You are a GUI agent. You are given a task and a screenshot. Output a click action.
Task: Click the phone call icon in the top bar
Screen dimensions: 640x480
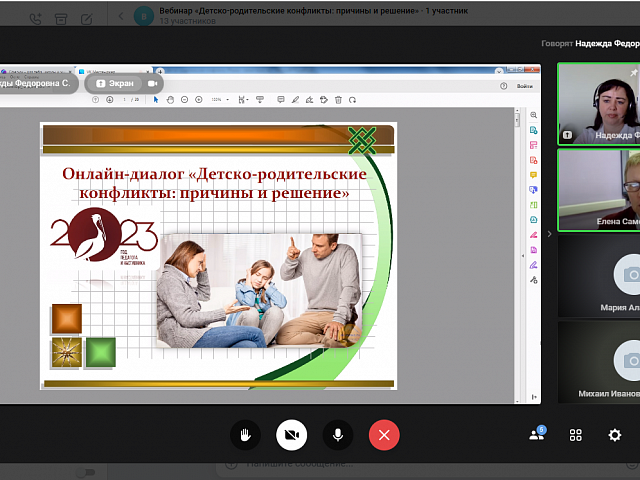(x=37, y=17)
